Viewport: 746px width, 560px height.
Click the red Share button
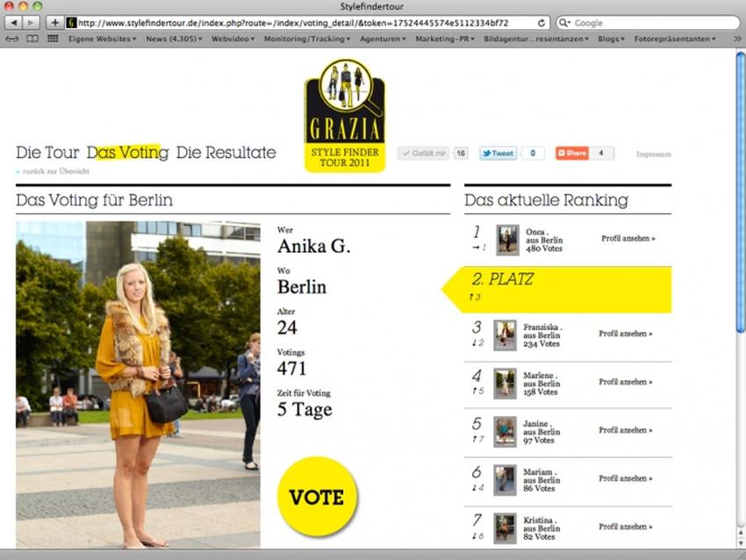572,154
